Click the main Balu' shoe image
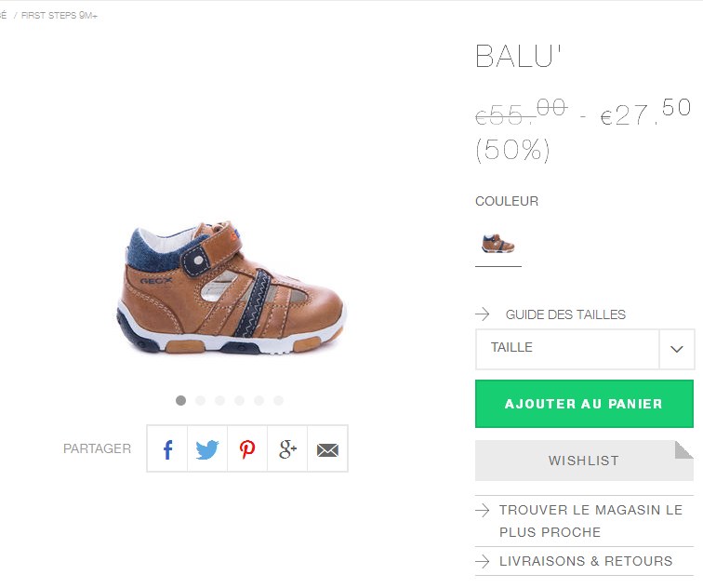Screen dimensions: 703x588 click(231, 287)
